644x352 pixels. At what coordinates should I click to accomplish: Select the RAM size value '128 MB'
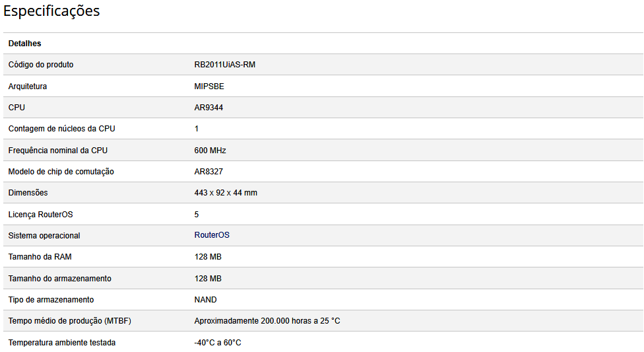(208, 257)
